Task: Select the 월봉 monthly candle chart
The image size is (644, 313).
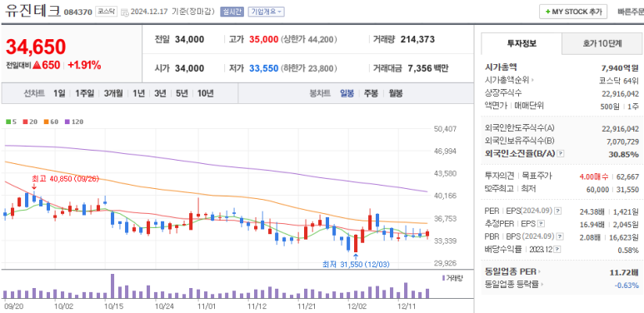Action: pyautogui.click(x=395, y=93)
